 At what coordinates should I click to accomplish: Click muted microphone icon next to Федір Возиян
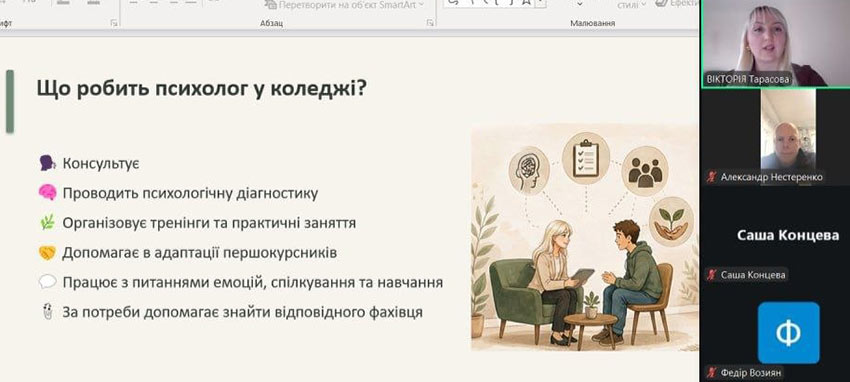(x=712, y=373)
